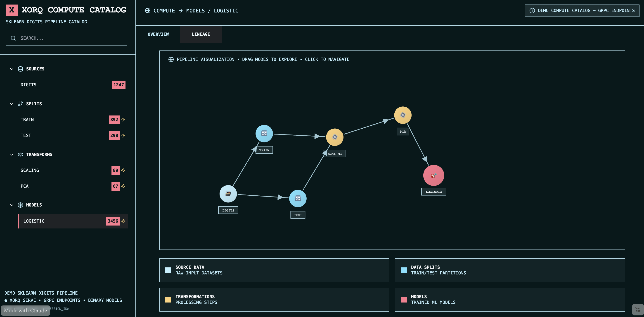This screenshot has width=644, height=317.
Task: Collapse the SOURCES section chevron
Action: [12, 69]
